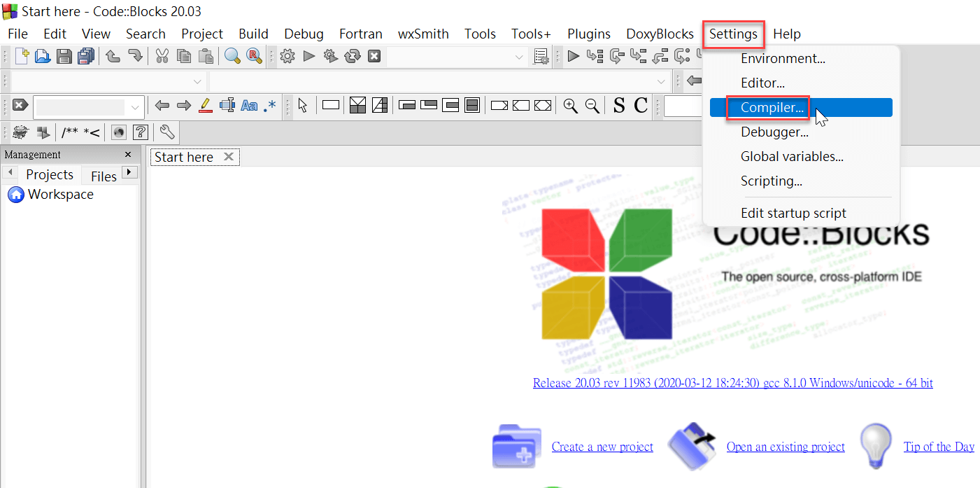Click Open an existing project link
Image resolution: width=980 pixels, height=488 pixels.
click(786, 447)
